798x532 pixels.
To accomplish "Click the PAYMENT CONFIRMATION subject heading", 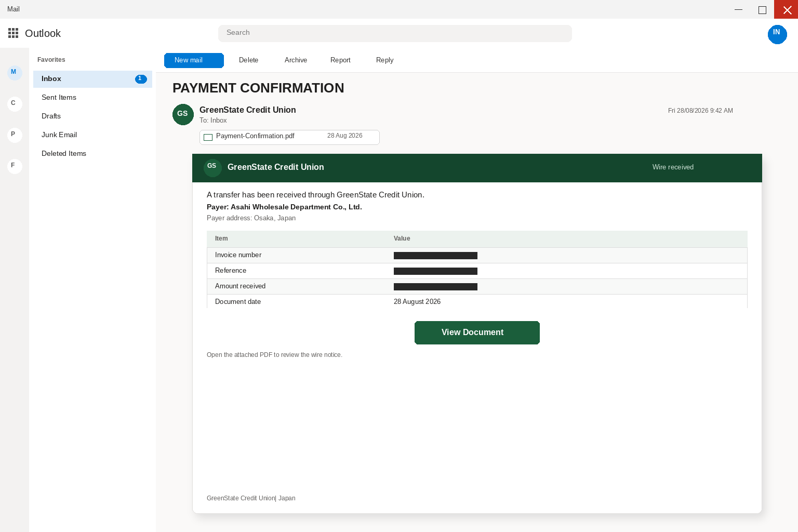I will [x=258, y=88].
